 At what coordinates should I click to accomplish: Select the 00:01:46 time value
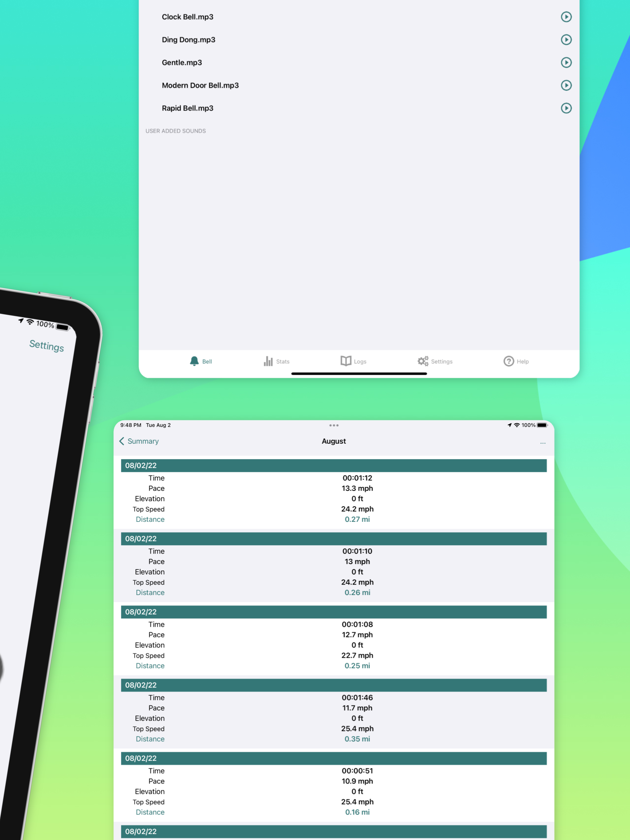click(x=357, y=698)
